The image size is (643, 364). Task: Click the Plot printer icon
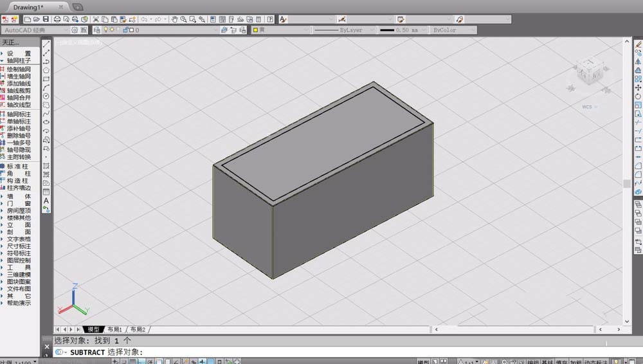click(x=57, y=19)
